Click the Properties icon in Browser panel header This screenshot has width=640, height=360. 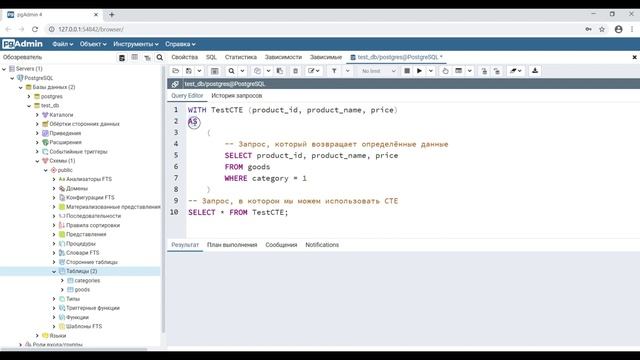122,58
